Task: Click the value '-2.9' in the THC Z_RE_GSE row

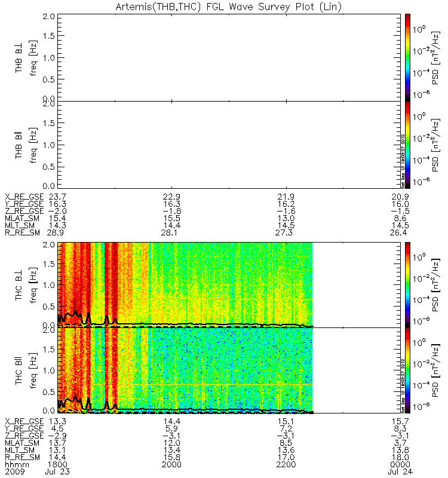Action: click(57, 436)
